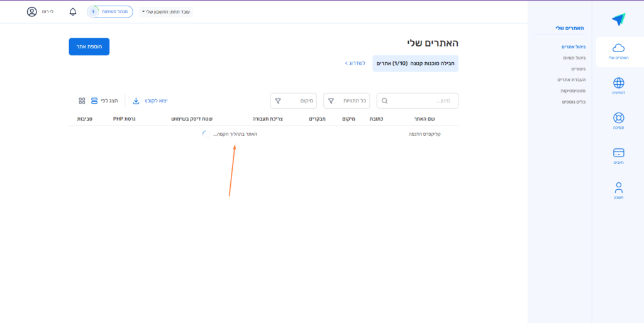Click filter funnel in כל התוויות

[331, 101]
